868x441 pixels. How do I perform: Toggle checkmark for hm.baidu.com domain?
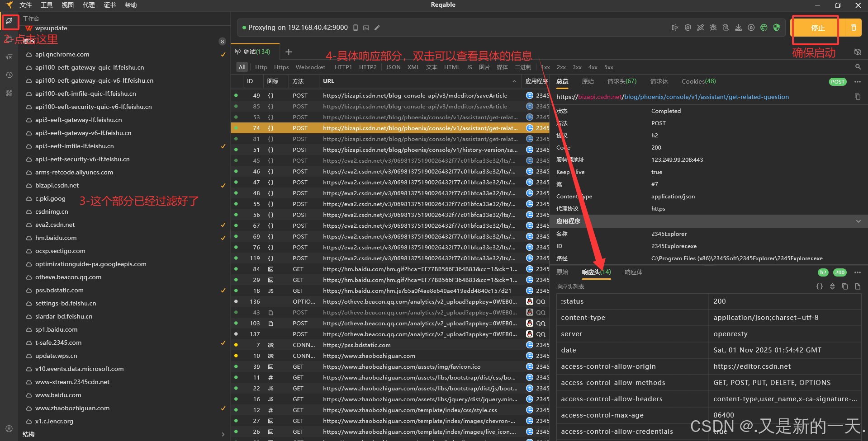coord(223,238)
